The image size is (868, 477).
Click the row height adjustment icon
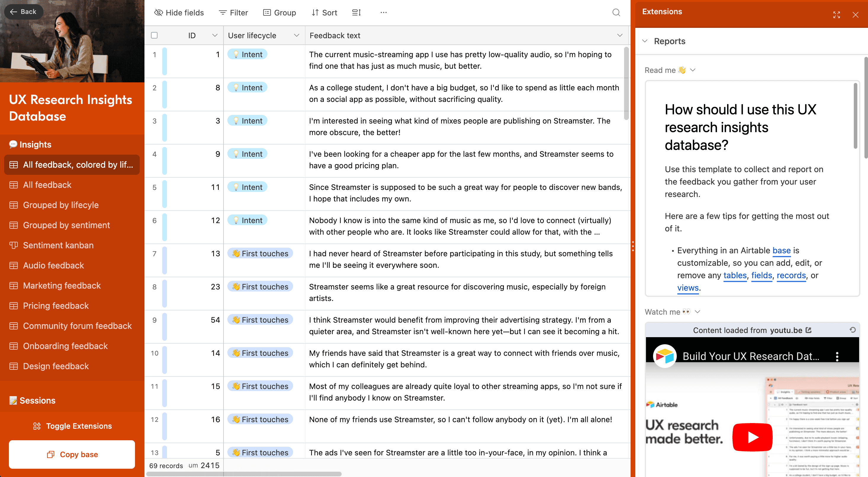pyautogui.click(x=356, y=12)
